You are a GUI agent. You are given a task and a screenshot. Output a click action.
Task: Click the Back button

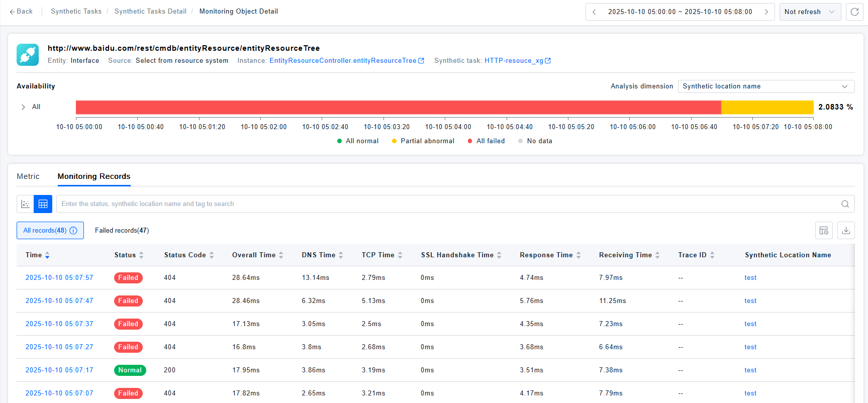pyautogui.click(x=21, y=12)
